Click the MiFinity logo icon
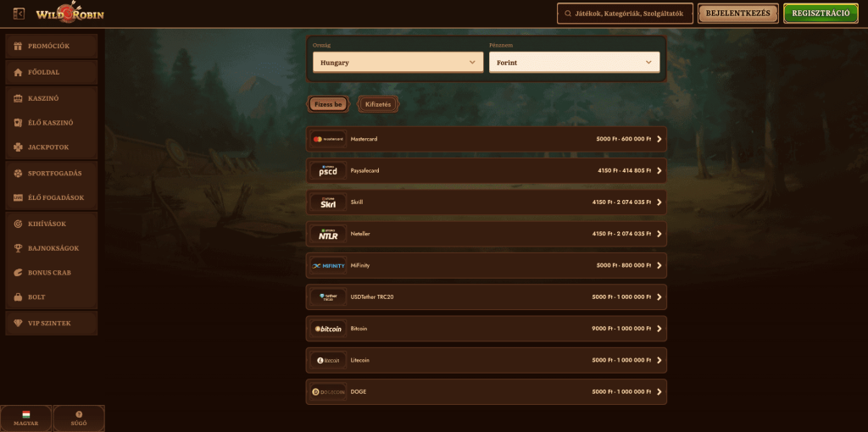868x432 pixels. (327, 265)
